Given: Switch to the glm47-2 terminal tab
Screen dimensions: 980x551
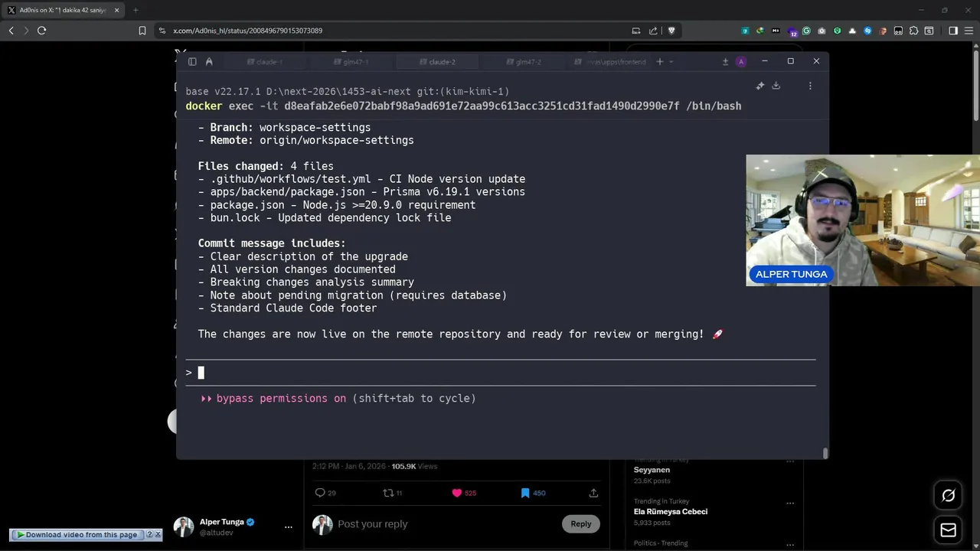Looking at the screenshot, I should click(524, 61).
